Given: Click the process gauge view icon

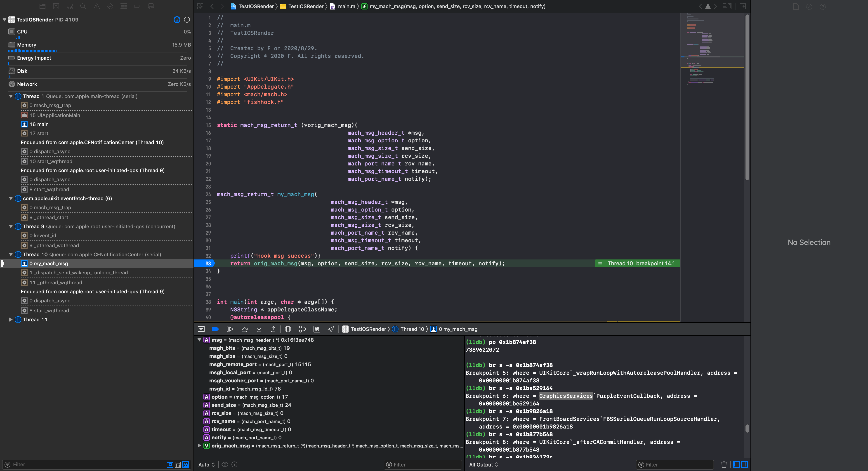Looking at the screenshot, I should (177, 19).
